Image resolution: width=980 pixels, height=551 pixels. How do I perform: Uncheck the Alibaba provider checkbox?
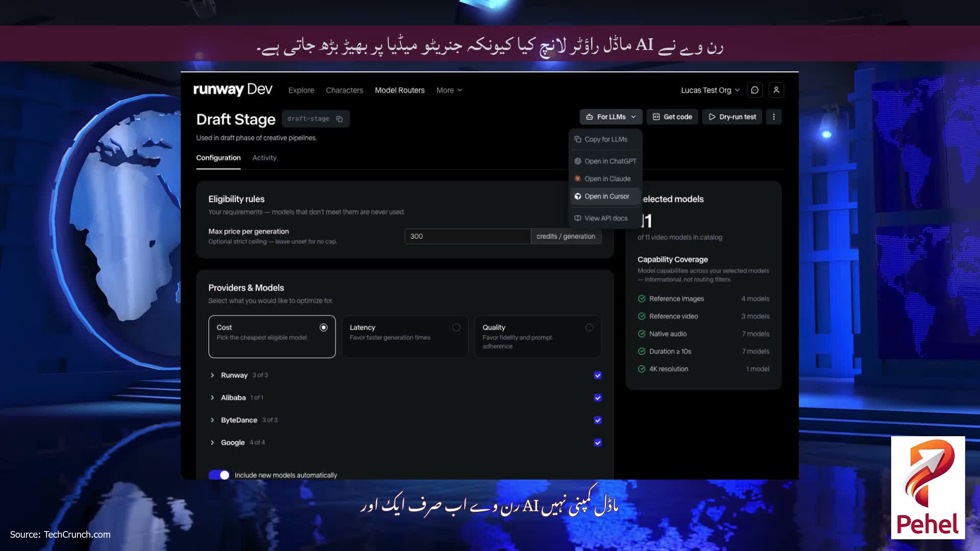598,398
